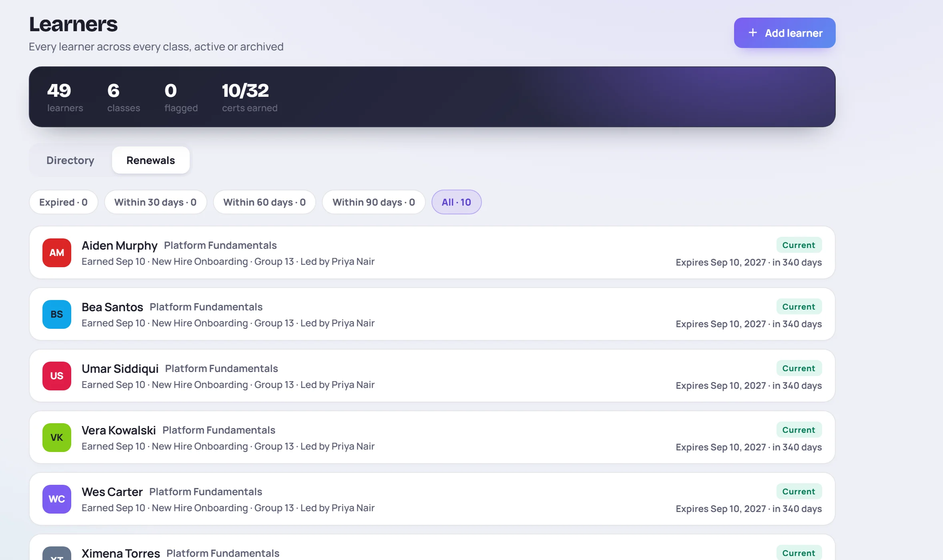The width and height of the screenshot is (943, 560).
Task: Select the All · 10 filter chip
Action: tap(456, 202)
